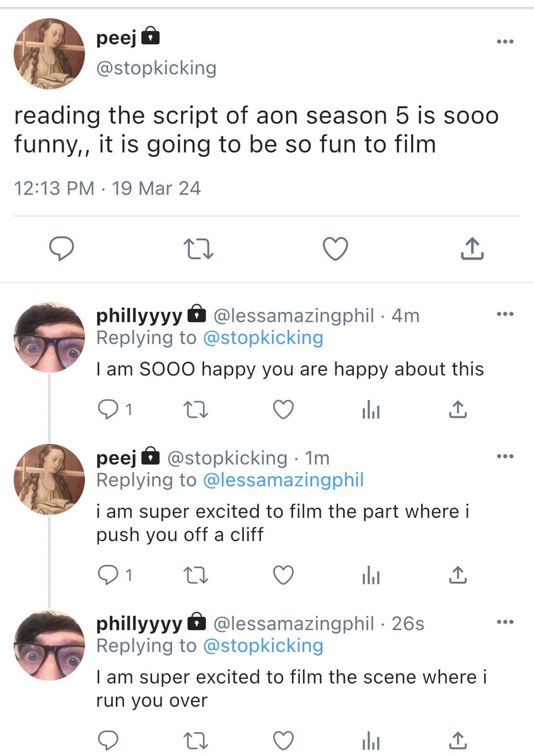The image size is (534, 756).
Task: Open peej's profile picture in header
Action: (49, 53)
